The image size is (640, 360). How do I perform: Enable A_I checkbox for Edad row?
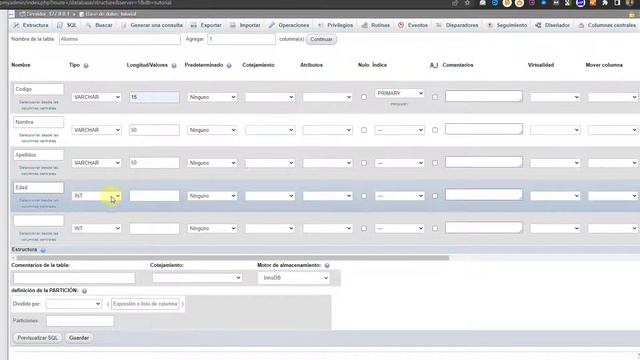point(435,196)
